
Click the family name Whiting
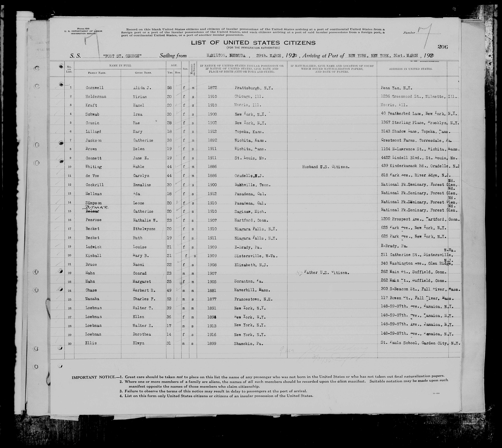click(93, 167)
